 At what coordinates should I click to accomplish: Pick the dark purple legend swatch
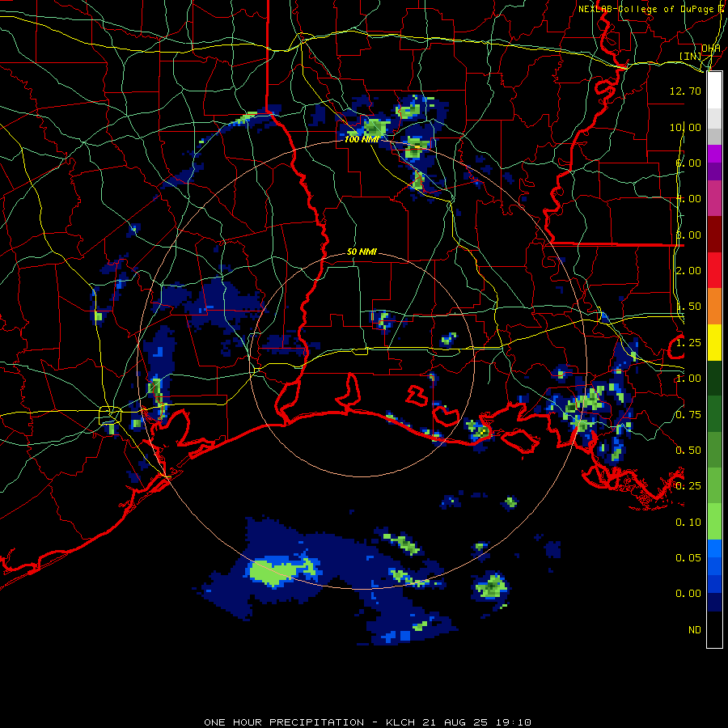coord(714,171)
